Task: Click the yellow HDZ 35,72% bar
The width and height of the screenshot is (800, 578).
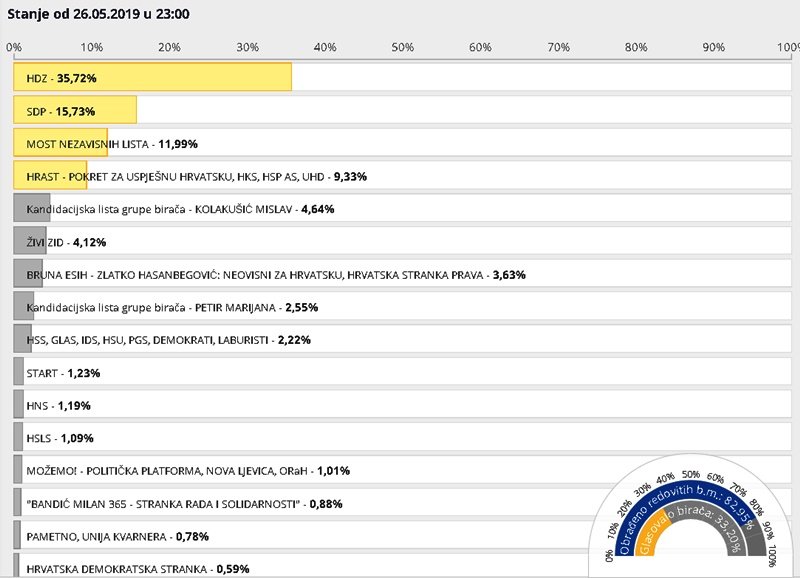Action: click(x=152, y=77)
